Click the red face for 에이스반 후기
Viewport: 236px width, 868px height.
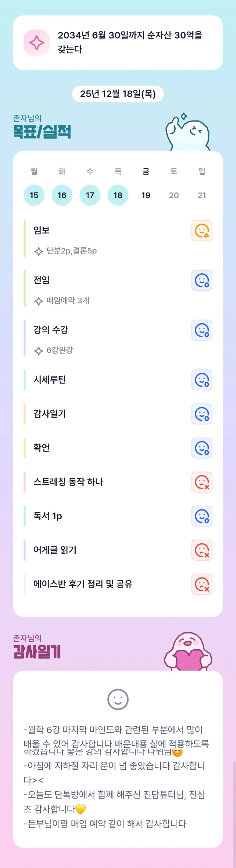201,584
